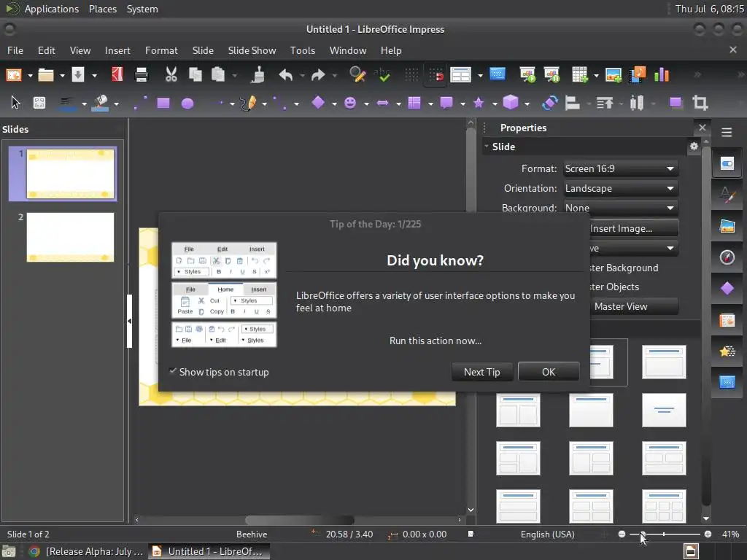Open Slide Layout dropdown arrow
The height and width of the screenshot is (560, 747).
pyautogui.click(x=480, y=75)
